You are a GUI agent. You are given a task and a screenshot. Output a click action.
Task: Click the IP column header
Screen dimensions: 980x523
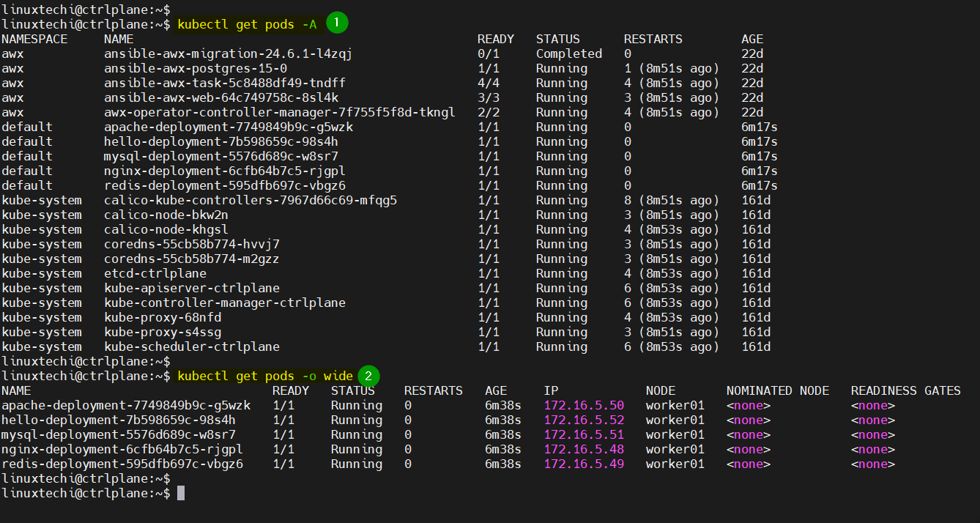click(x=551, y=391)
